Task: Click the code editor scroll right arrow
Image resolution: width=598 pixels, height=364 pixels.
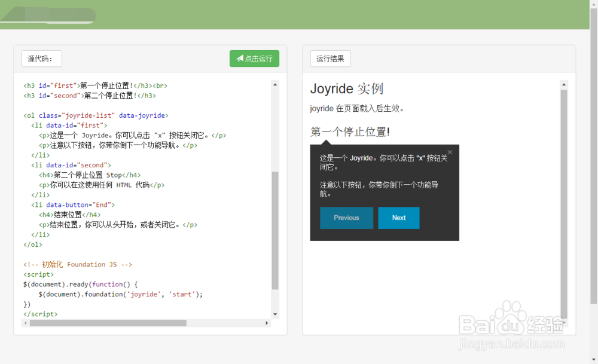Action: point(267,323)
